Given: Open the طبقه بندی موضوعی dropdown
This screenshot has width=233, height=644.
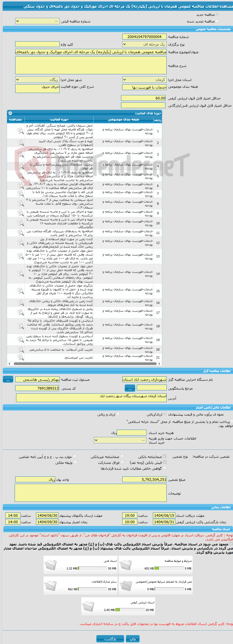Looking at the screenshot, I should click(x=144, y=87).
